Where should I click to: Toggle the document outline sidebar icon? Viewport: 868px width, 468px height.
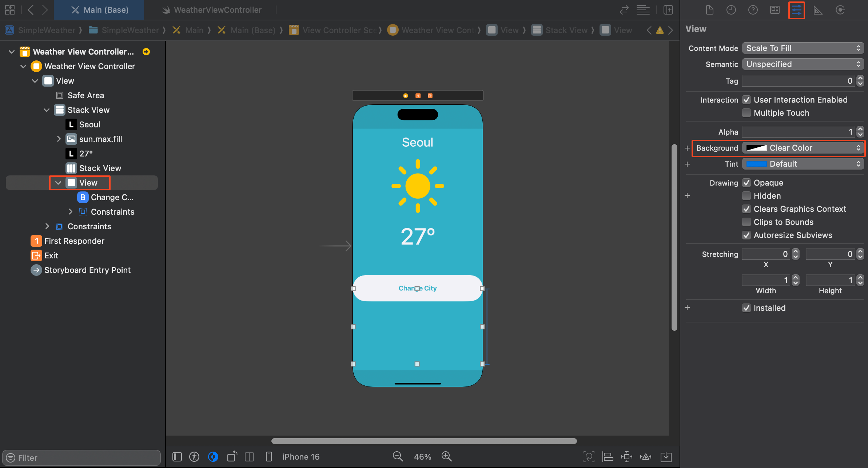(x=177, y=457)
